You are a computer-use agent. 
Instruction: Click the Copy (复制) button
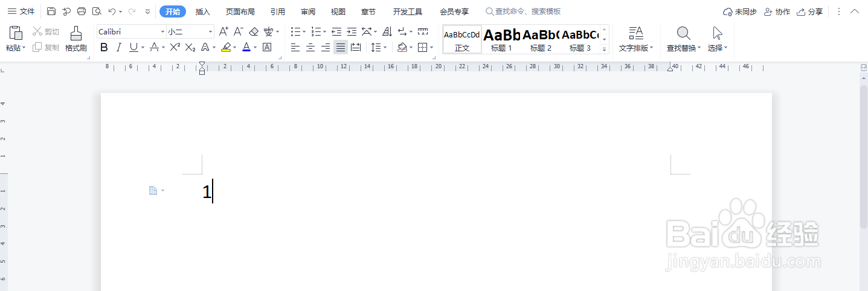click(46, 47)
